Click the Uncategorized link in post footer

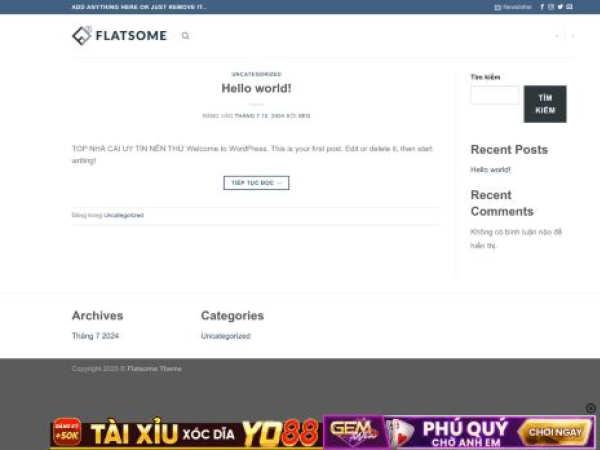pyautogui.click(x=124, y=215)
